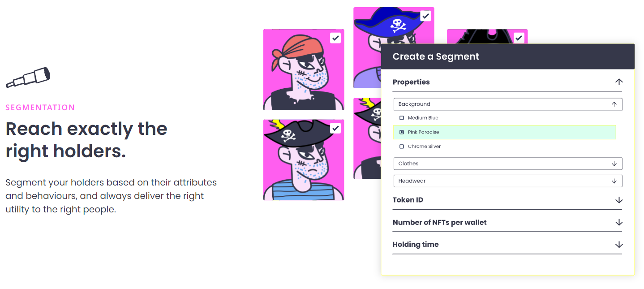Click the Holding time down arrow
644x289 pixels.
point(619,245)
